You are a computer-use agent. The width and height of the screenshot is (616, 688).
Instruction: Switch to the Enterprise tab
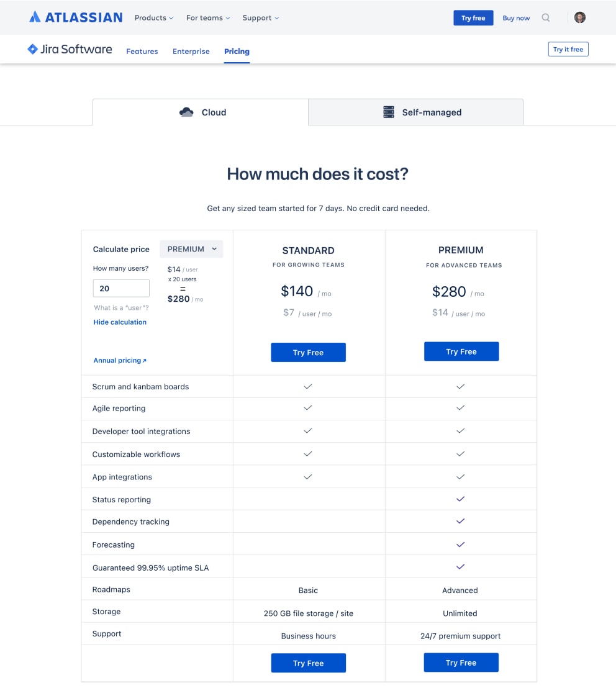point(191,52)
